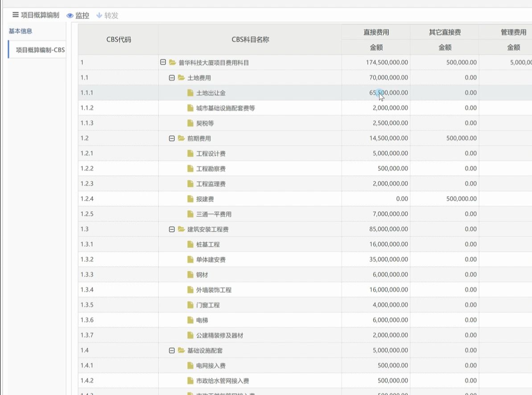Collapse the 土地费用 tree node
The width and height of the screenshot is (532, 395).
[x=172, y=77]
